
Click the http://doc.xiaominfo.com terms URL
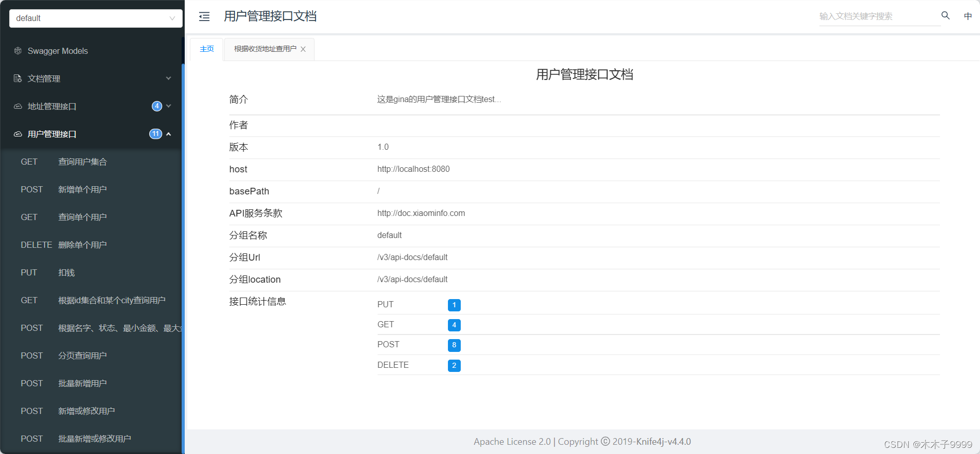pyautogui.click(x=421, y=213)
